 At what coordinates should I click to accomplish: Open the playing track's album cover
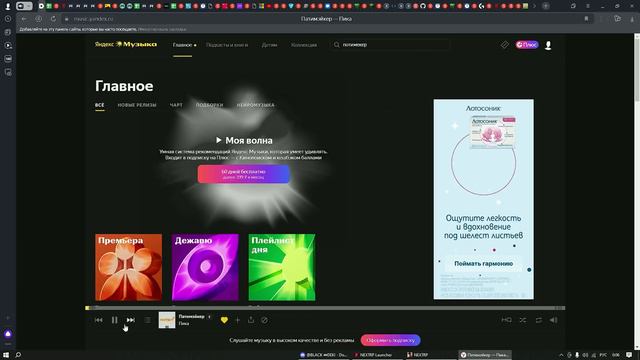(x=167, y=320)
